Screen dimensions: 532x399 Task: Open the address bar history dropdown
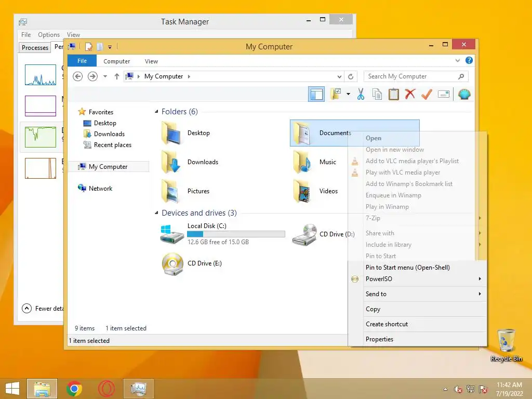coord(339,77)
